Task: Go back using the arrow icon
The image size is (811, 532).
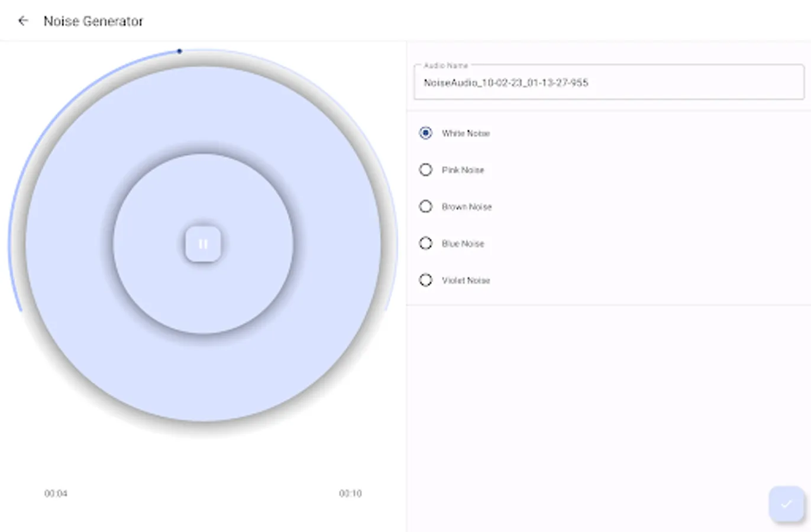Action: [23, 21]
